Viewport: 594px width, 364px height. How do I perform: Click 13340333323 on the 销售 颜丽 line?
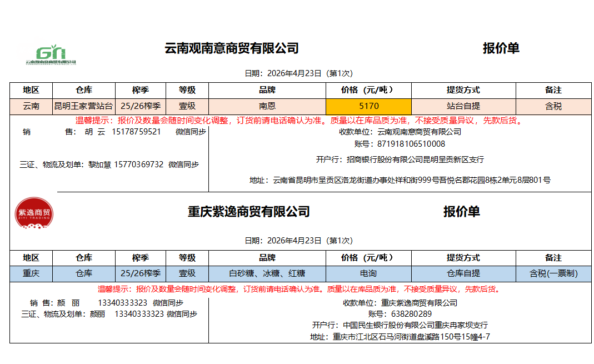pyautogui.click(x=122, y=303)
